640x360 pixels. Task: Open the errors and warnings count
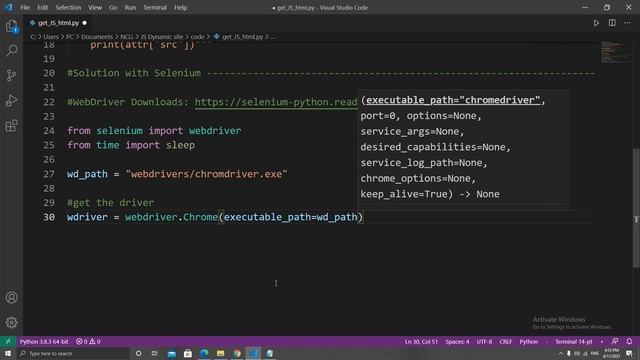[88, 341]
